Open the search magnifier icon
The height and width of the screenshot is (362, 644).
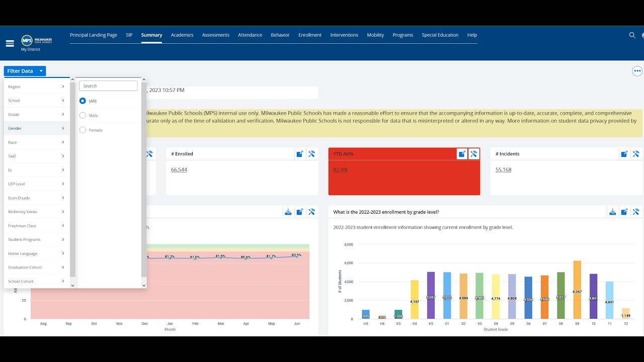click(632, 35)
